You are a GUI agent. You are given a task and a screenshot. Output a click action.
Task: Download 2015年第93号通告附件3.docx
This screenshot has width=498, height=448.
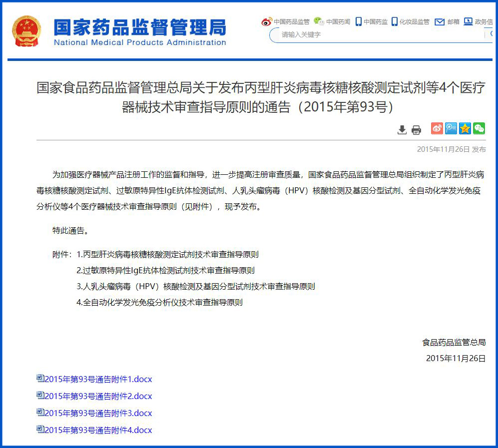click(x=98, y=413)
